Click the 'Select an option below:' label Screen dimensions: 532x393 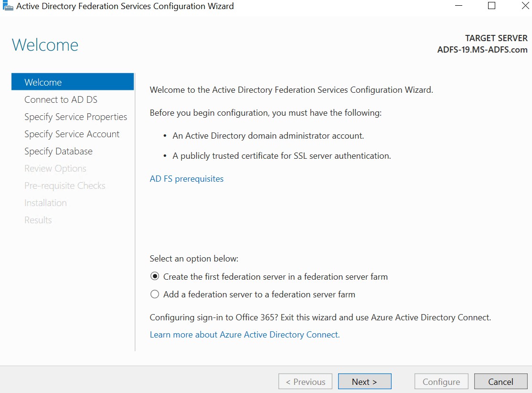[194, 259]
